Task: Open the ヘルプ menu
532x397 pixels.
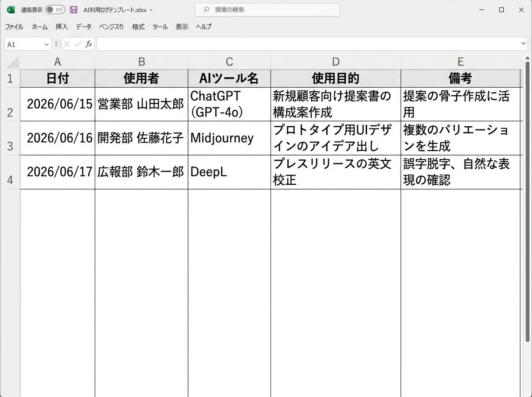Action: tap(204, 27)
